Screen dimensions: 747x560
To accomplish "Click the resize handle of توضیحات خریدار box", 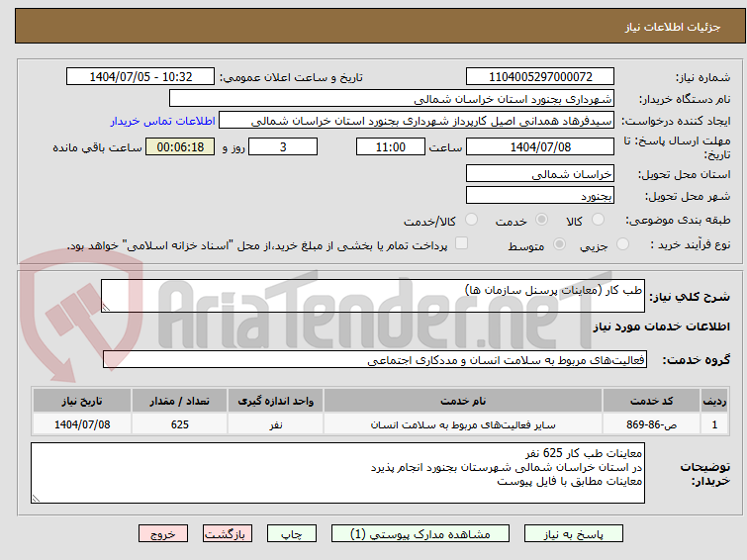I will tap(36, 498).
